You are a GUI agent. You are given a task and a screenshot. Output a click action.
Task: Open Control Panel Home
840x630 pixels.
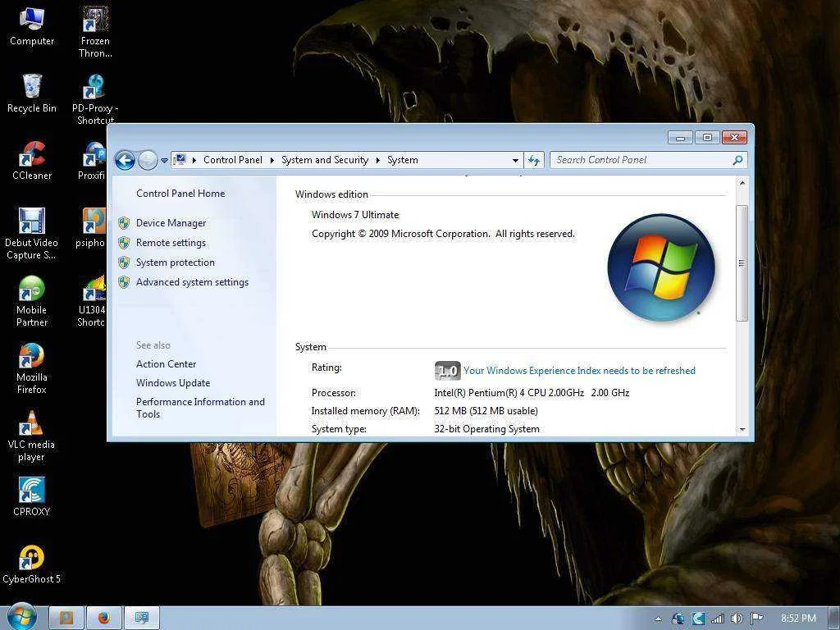pyautogui.click(x=180, y=194)
